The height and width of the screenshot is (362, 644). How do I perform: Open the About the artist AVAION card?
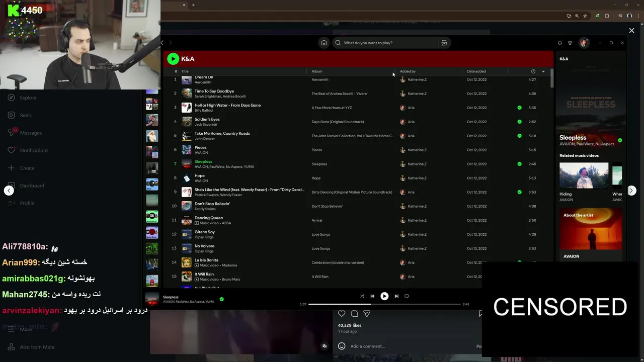591,235
